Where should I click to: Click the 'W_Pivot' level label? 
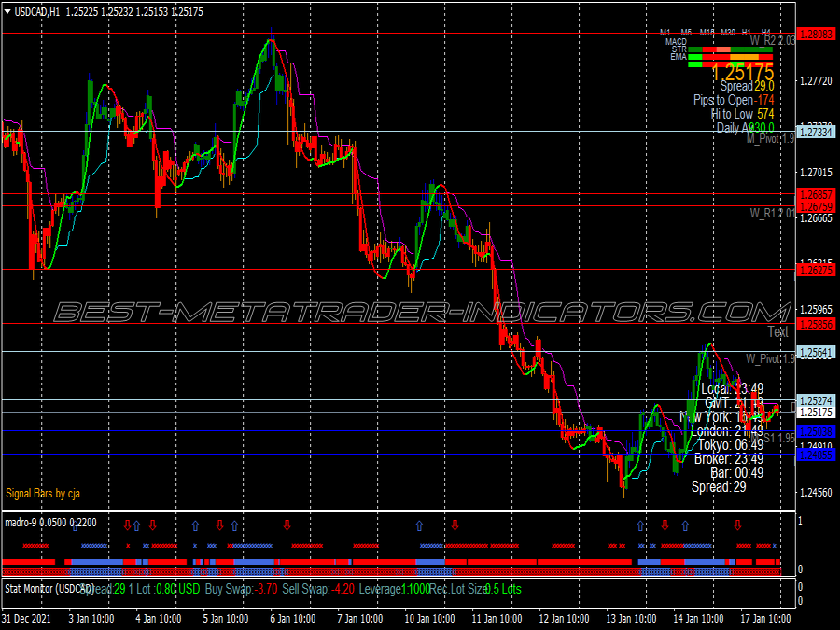tap(770, 358)
